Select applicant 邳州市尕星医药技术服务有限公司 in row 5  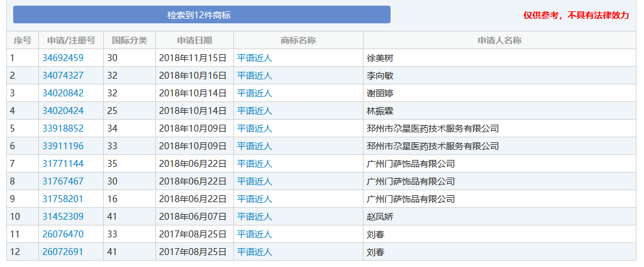coord(433,128)
